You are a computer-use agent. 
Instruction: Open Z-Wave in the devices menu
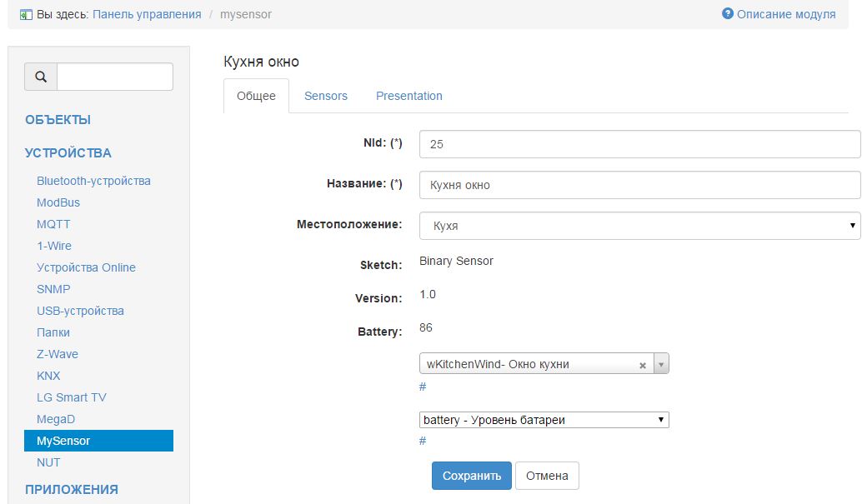pyautogui.click(x=58, y=354)
